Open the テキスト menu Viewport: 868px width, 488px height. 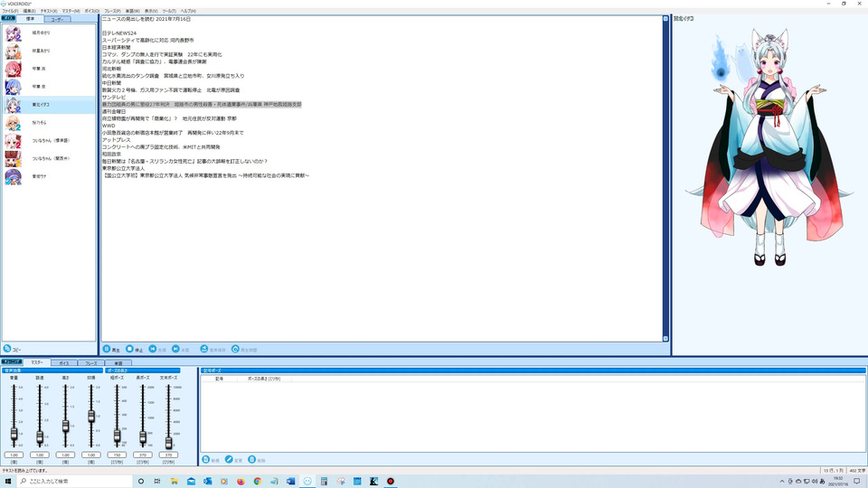click(x=49, y=11)
